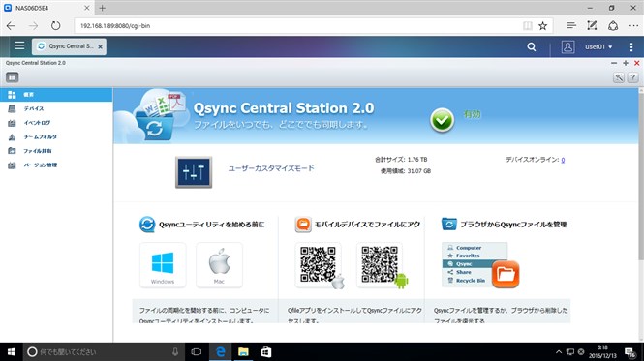
Task: Click the browser address bar URL
Action: point(115,25)
